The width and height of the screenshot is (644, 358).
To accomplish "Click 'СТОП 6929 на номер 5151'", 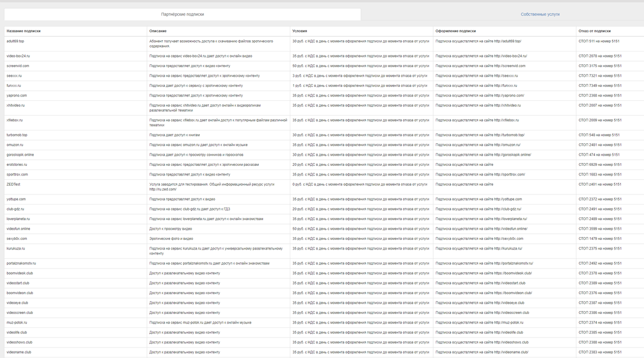I will 600,165.
